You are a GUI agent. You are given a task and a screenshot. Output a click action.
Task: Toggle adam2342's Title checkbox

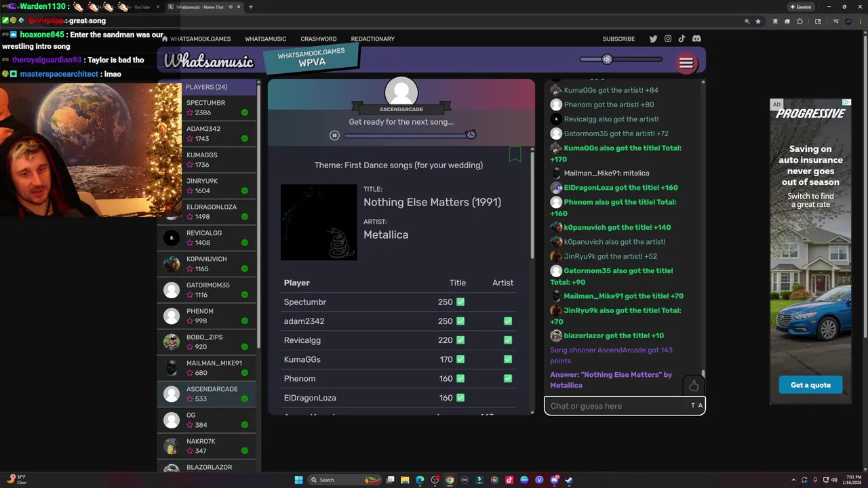[460, 321]
